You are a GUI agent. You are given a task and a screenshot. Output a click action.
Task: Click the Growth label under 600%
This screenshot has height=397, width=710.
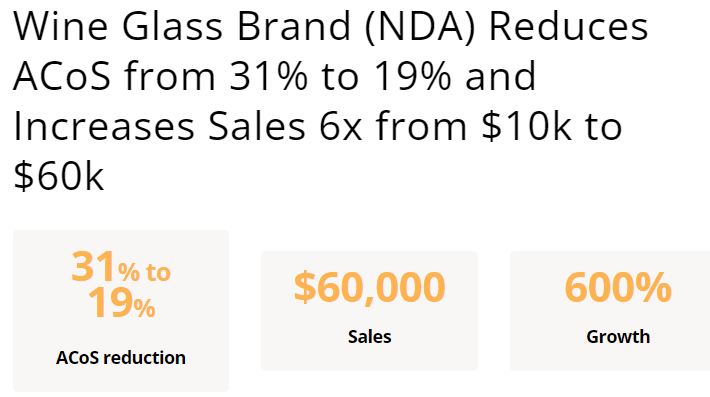pyautogui.click(x=618, y=337)
